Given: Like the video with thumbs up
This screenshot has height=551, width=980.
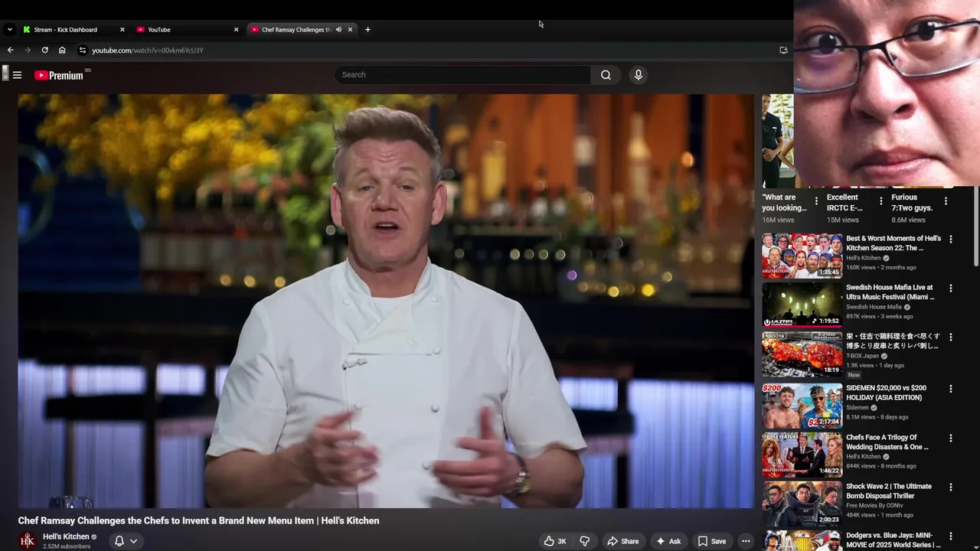Looking at the screenshot, I should pos(555,541).
